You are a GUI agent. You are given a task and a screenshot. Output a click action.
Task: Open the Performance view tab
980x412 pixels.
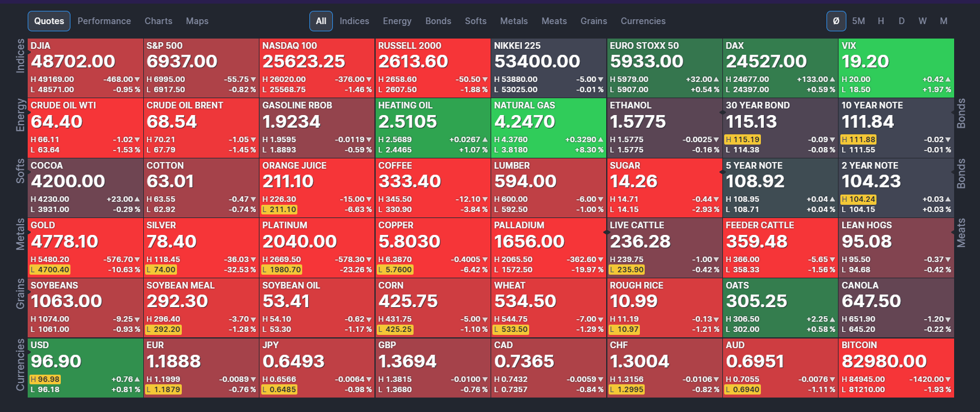point(104,21)
